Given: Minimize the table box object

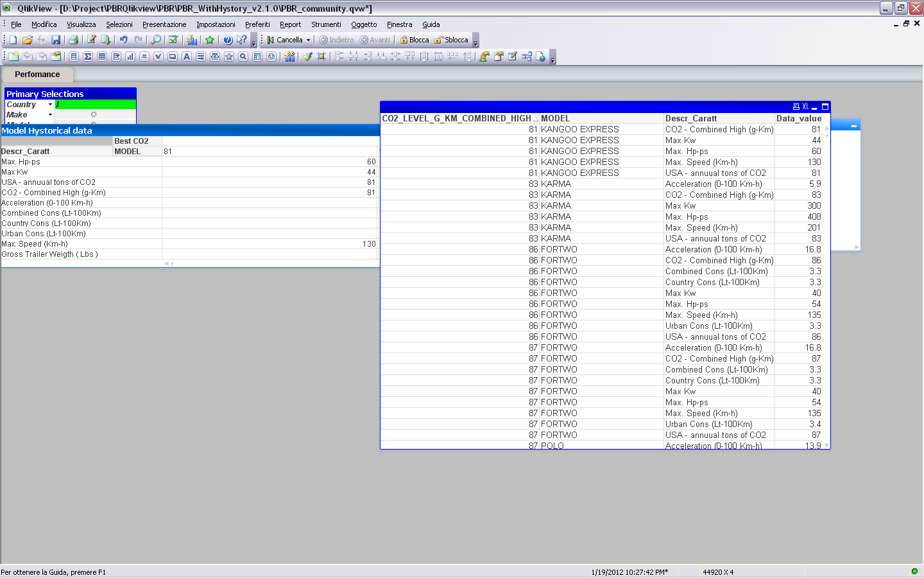Looking at the screenshot, I should click(x=814, y=107).
